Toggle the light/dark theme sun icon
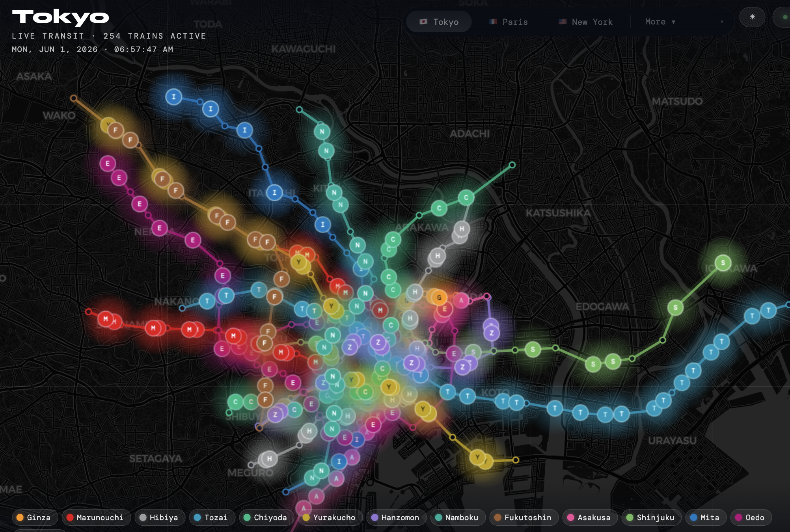Viewport: 790px width, 532px height. point(752,17)
